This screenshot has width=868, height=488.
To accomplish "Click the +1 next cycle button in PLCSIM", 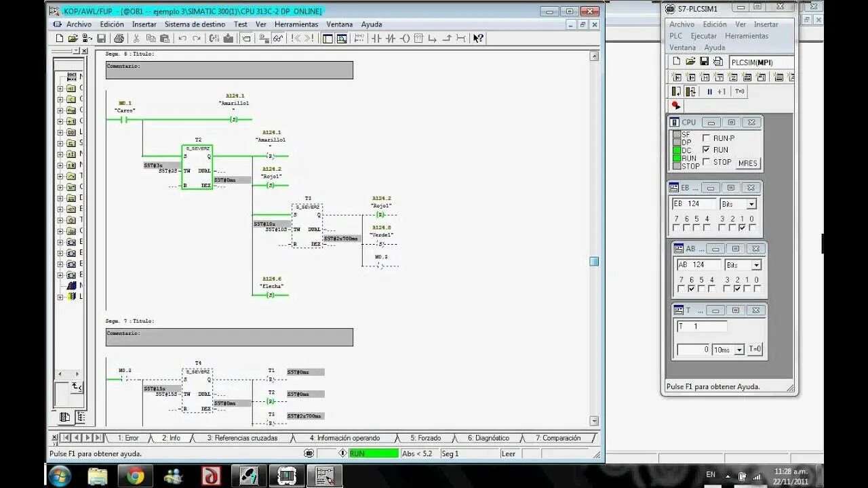I will pos(722,91).
